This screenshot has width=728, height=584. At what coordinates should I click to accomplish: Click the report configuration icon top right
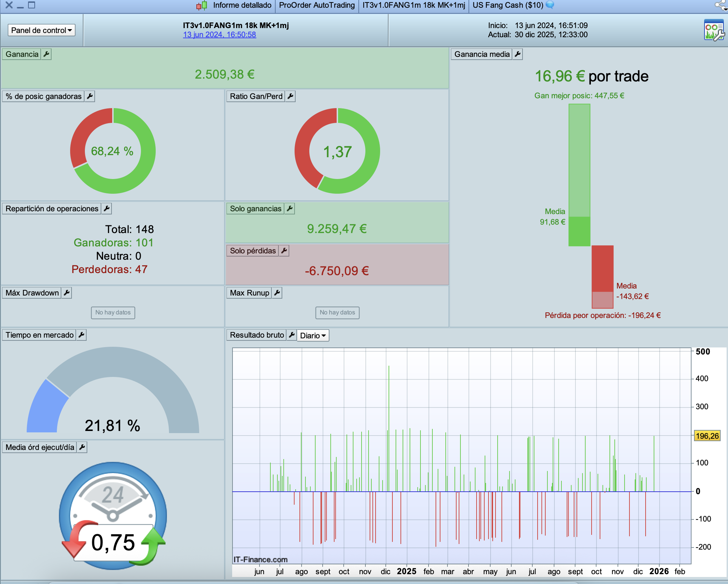click(714, 30)
